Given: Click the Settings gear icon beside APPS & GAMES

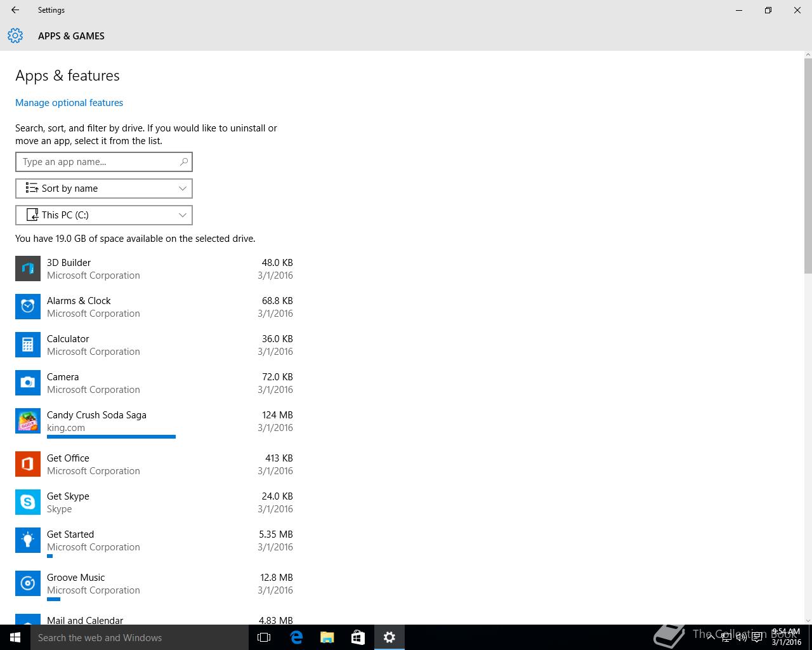Looking at the screenshot, I should pyautogui.click(x=15, y=36).
